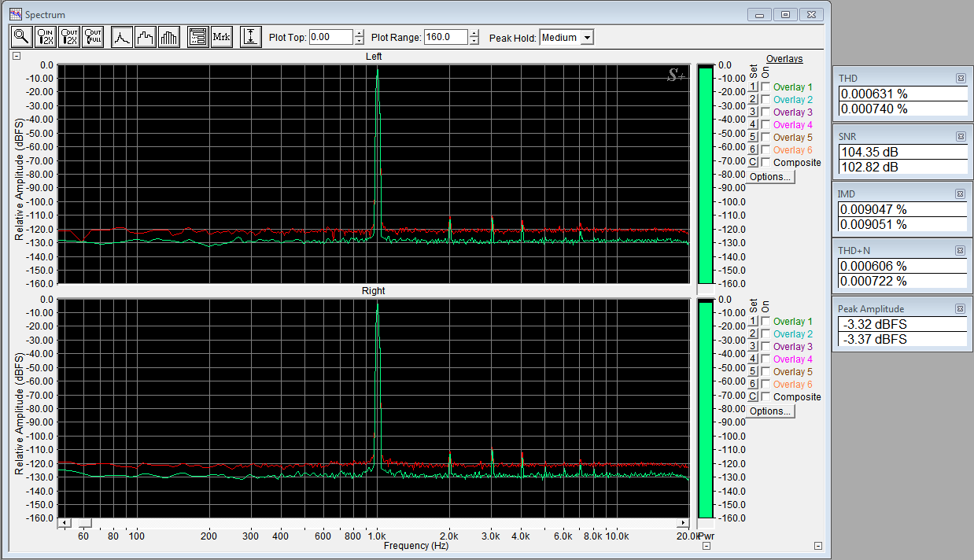
Task: Enable Overlay 6 in Left channel
Action: click(766, 150)
